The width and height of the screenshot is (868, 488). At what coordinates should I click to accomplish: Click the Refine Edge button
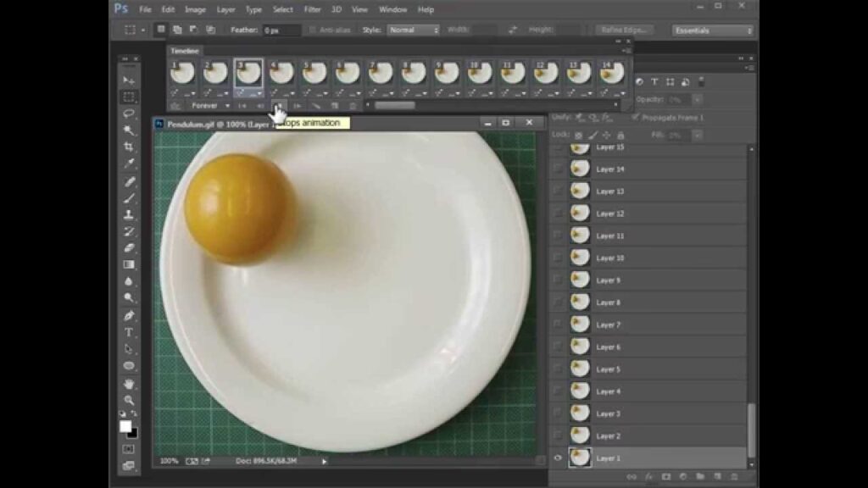(x=625, y=30)
